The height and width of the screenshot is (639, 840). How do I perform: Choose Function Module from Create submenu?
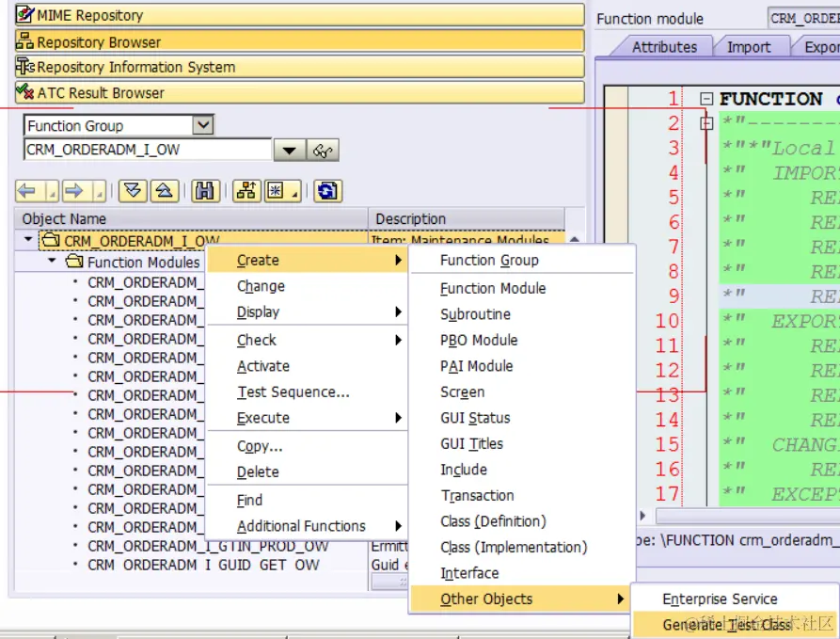[493, 288]
